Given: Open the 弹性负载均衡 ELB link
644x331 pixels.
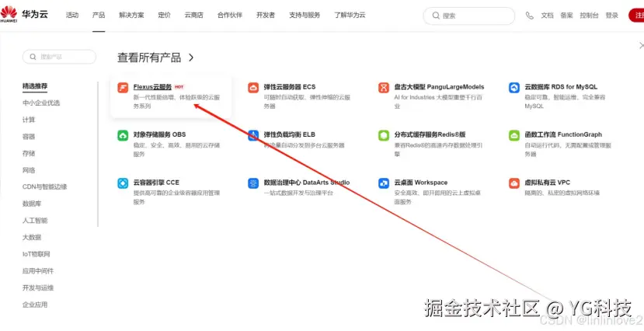Looking at the screenshot, I should pyautogui.click(x=290, y=134).
